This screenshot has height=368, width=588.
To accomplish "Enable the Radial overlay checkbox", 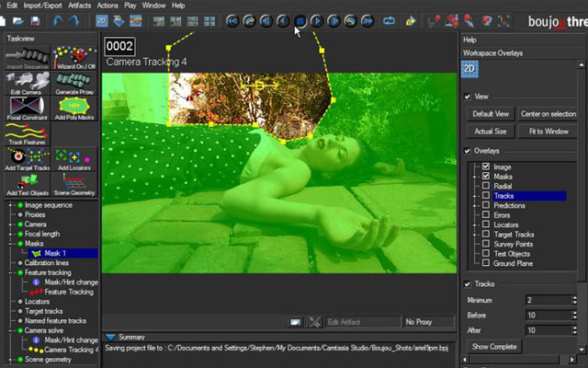I will [486, 186].
